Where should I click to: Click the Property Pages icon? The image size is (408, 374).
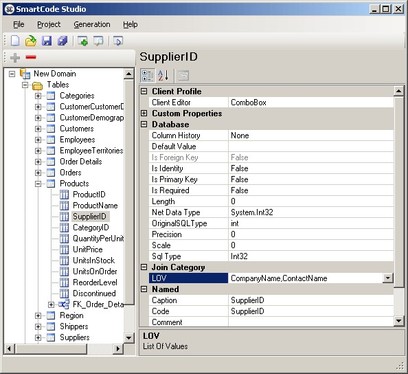(x=183, y=75)
